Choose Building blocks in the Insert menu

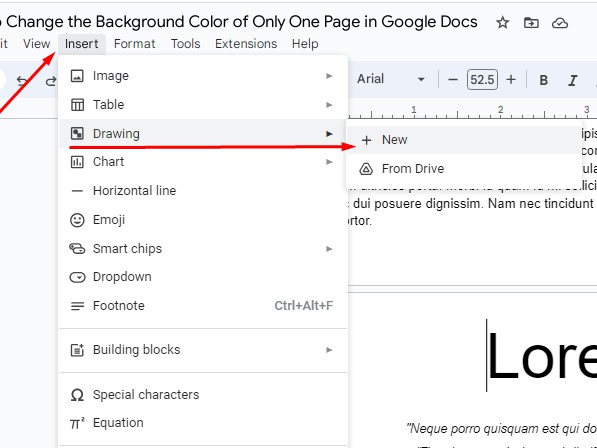[203, 350]
